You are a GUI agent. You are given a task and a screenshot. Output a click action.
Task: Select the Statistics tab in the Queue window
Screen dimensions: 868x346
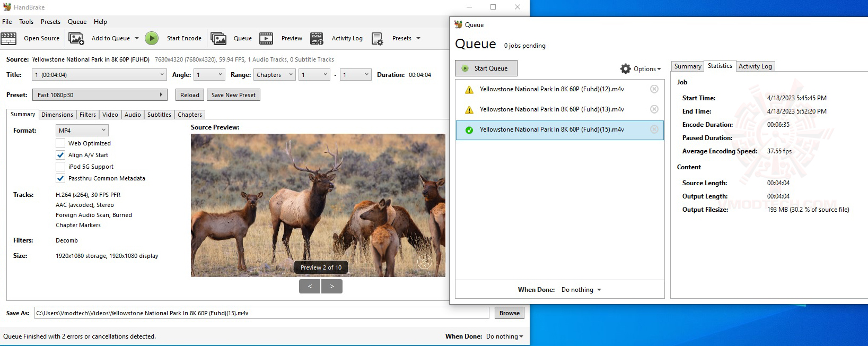point(720,66)
